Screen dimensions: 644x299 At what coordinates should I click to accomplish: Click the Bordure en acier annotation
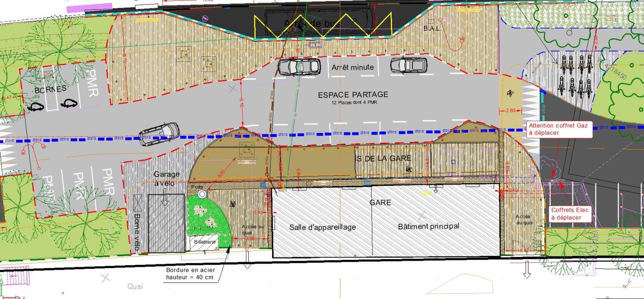tap(190, 273)
